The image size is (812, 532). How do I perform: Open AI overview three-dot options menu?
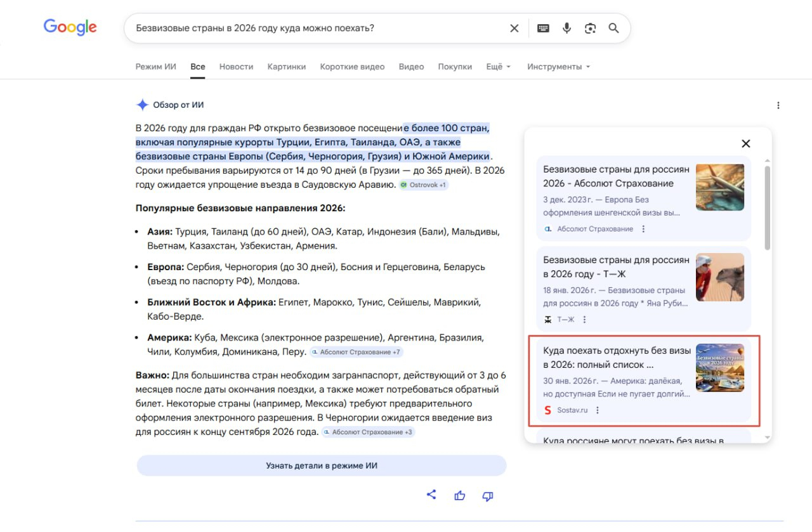tap(778, 105)
